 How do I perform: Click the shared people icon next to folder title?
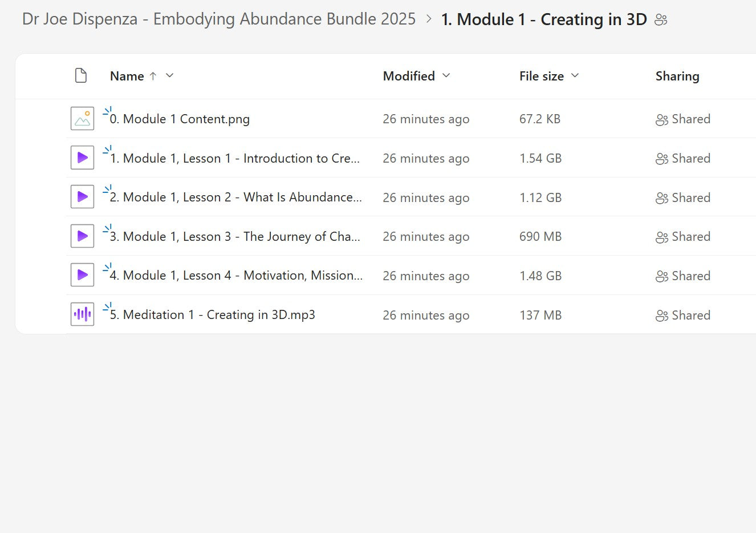pos(661,20)
